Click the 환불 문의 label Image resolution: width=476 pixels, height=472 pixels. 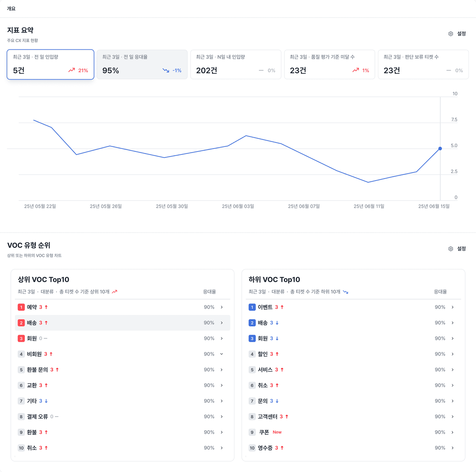click(x=38, y=370)
